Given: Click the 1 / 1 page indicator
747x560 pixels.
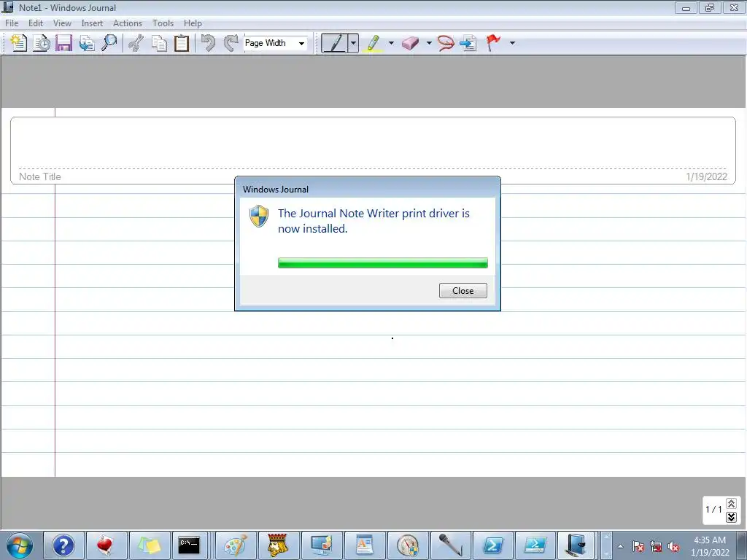Looking at the screenshot, I should (x=713, y=510).
